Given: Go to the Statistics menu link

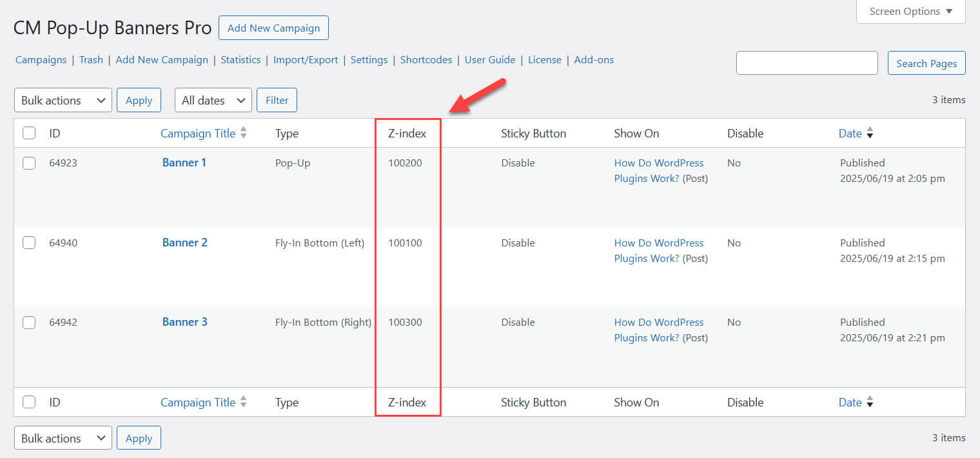Looking at the screenshot, I should [240, 60].
